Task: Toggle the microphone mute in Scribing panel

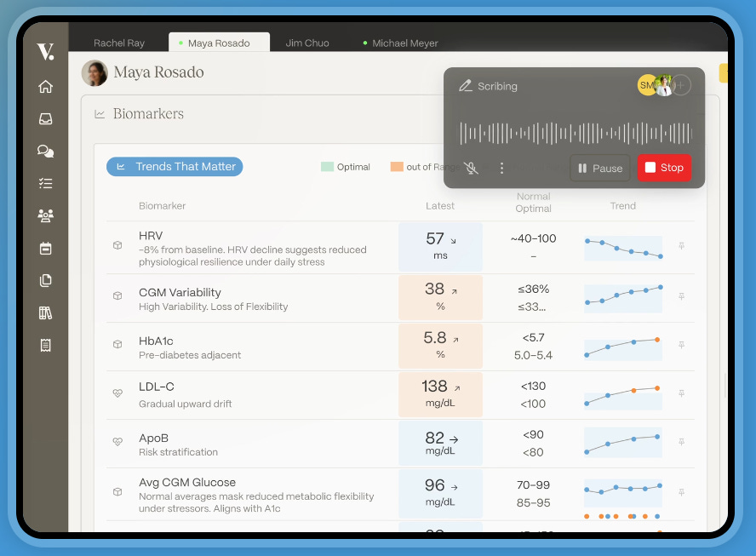Action: click(471, 169)
